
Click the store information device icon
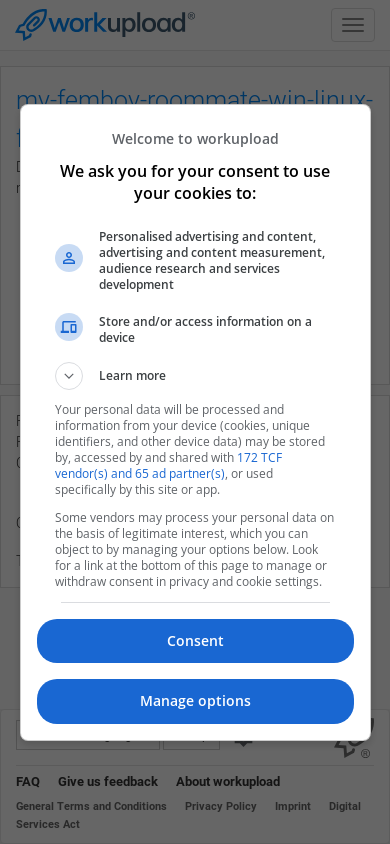point(69,327)
